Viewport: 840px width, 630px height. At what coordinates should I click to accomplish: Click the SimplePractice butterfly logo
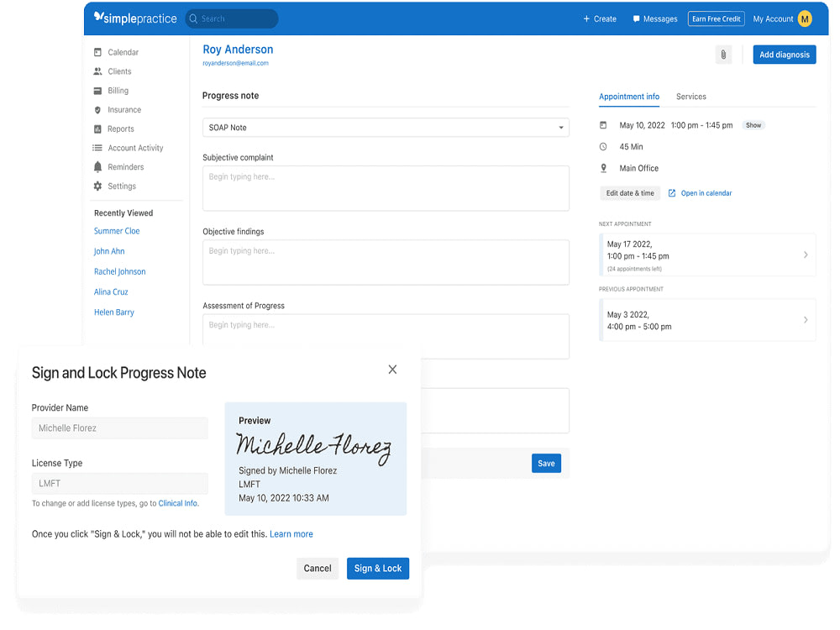[98, 17]
